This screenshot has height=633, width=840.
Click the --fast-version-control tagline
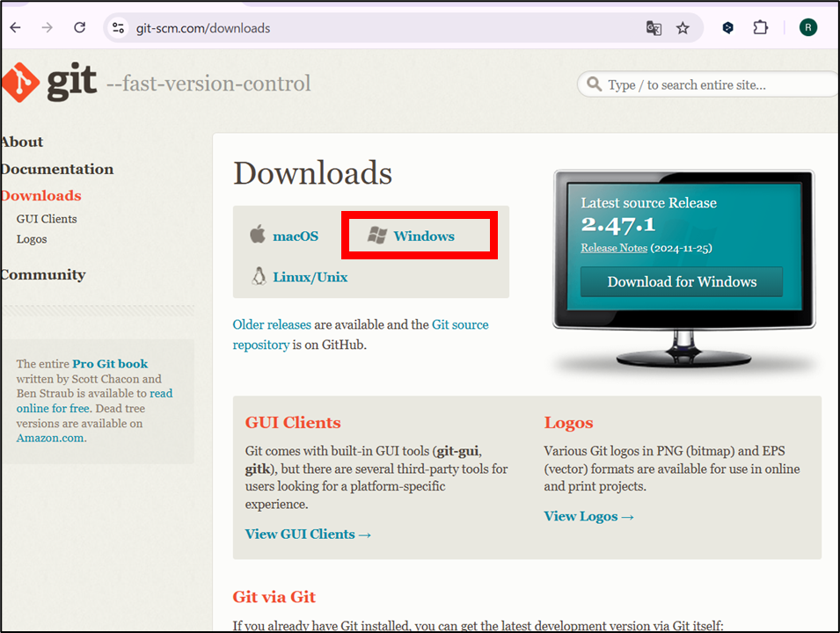click(x=208, y=84)
